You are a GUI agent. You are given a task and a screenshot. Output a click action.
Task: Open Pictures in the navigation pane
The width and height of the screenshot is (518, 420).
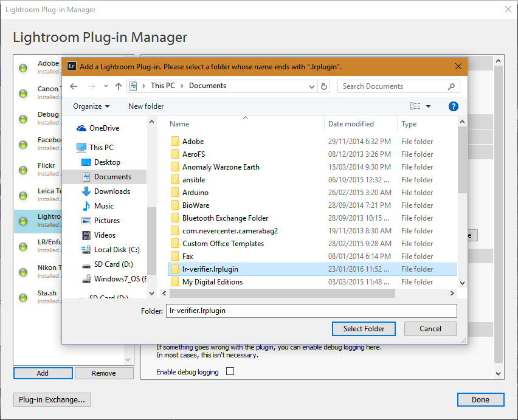coord(100,220)
